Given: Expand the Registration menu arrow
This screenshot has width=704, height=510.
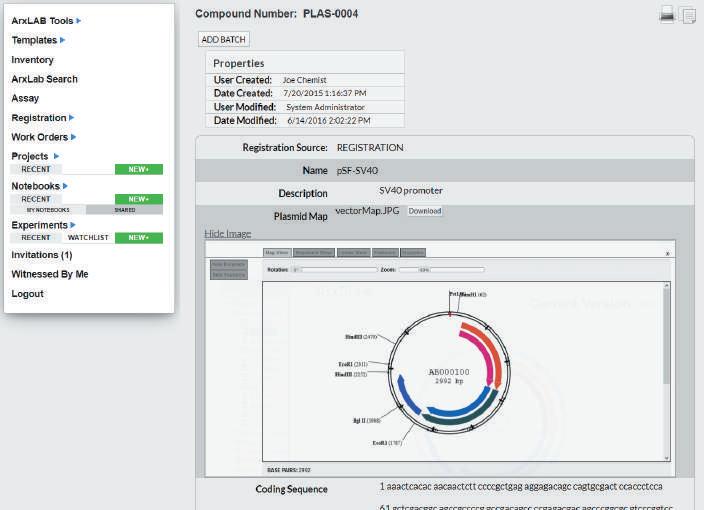Looking at the screenshot, I should [71, 118].
